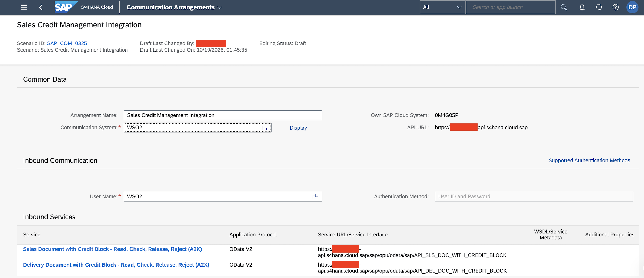Click the Application Protocol column header
Viewport: 644px width, 278px height.
point(253,235)
